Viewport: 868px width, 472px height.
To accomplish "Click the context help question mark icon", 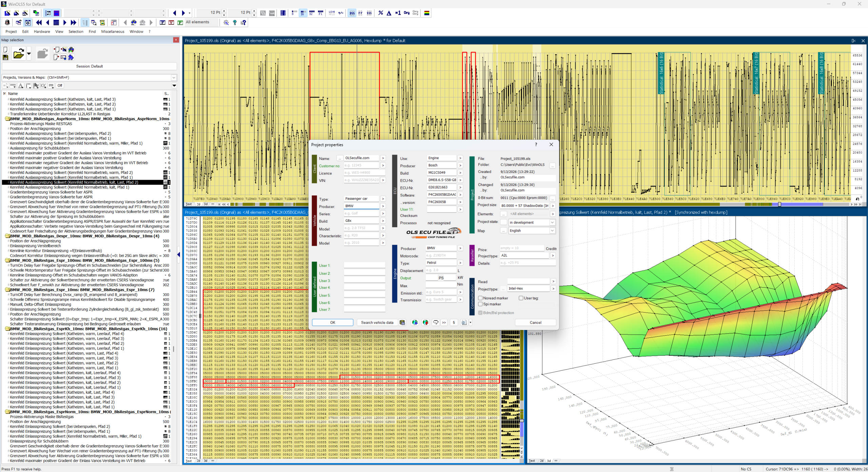I will click(243, 22).
